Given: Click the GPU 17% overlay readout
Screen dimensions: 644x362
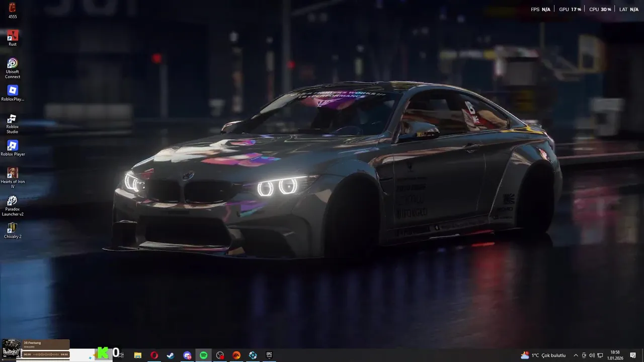Looking at the screenshot, I should (570, 10).
